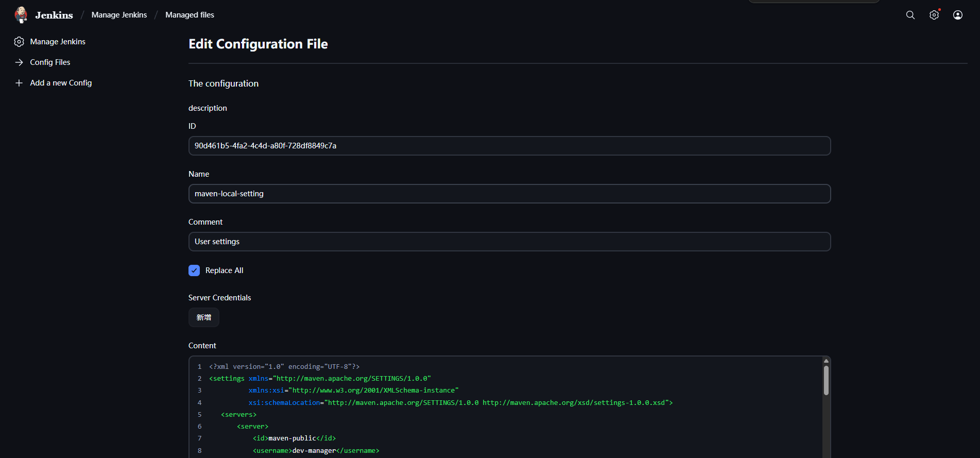
Task: Click line 7 maven-public in code editor
Action: click(292, 438)
